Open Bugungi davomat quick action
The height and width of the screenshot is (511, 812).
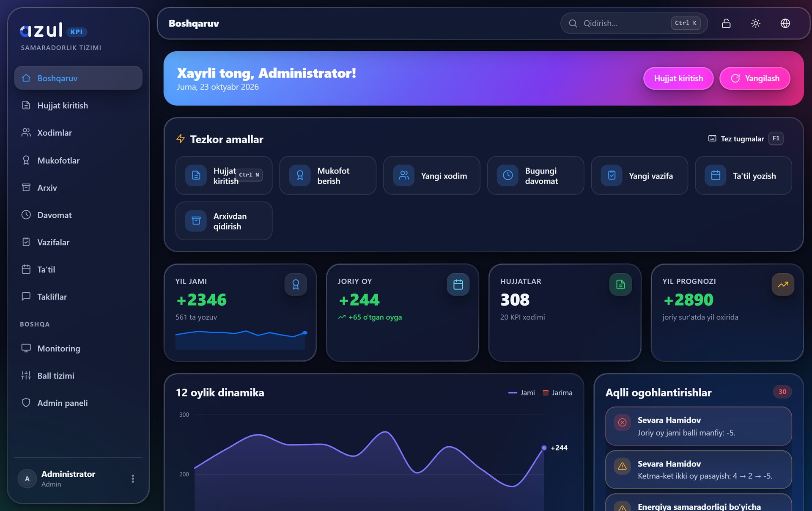[535, 176]
